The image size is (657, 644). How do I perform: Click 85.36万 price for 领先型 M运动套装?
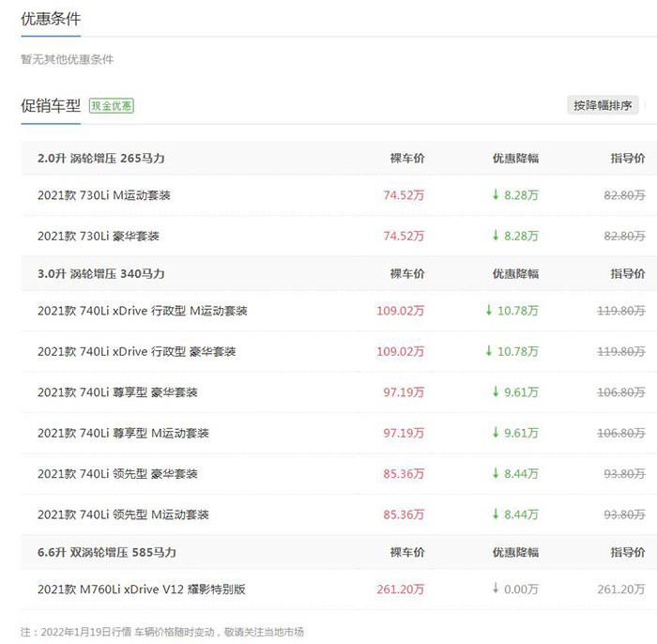(404, 514)
